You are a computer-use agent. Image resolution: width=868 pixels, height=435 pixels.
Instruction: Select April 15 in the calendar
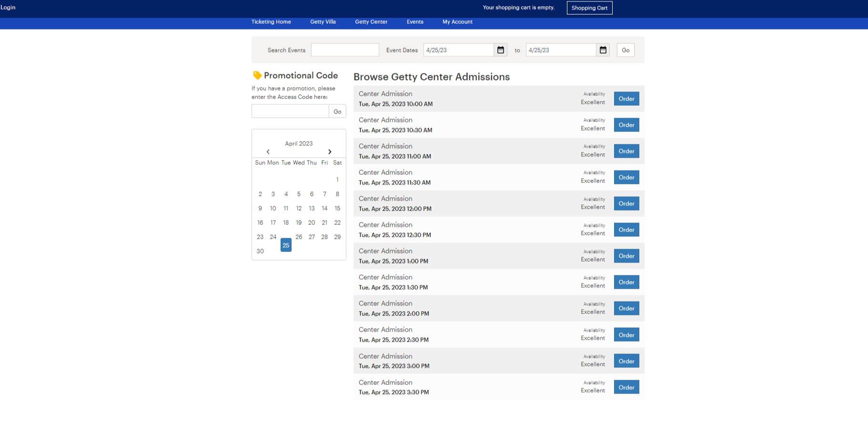point(337,208)
